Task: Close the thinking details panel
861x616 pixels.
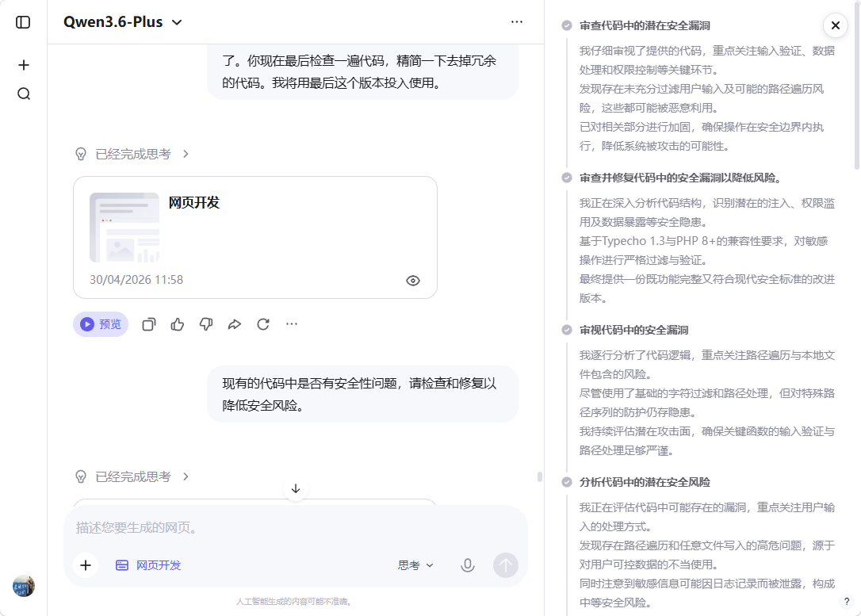Action: [835, 25]
